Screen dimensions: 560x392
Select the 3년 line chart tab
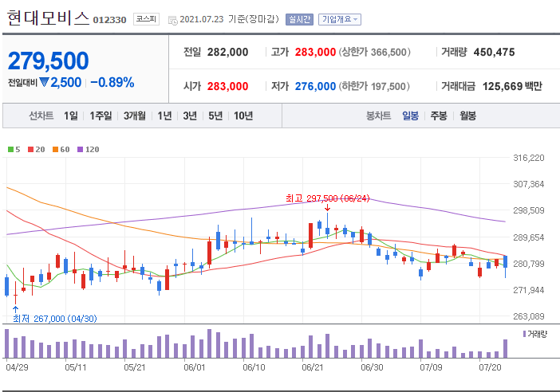pyautogui.click(x=190, y=116)
